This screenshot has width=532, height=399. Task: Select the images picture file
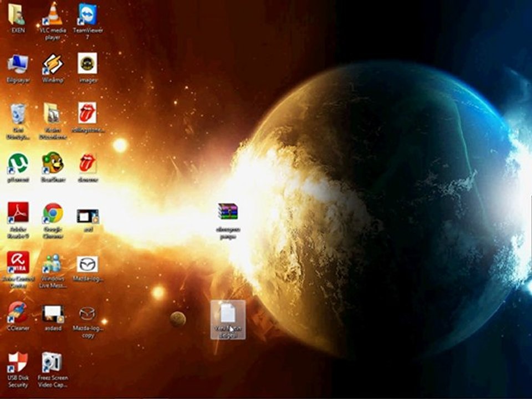coord(88,63)
